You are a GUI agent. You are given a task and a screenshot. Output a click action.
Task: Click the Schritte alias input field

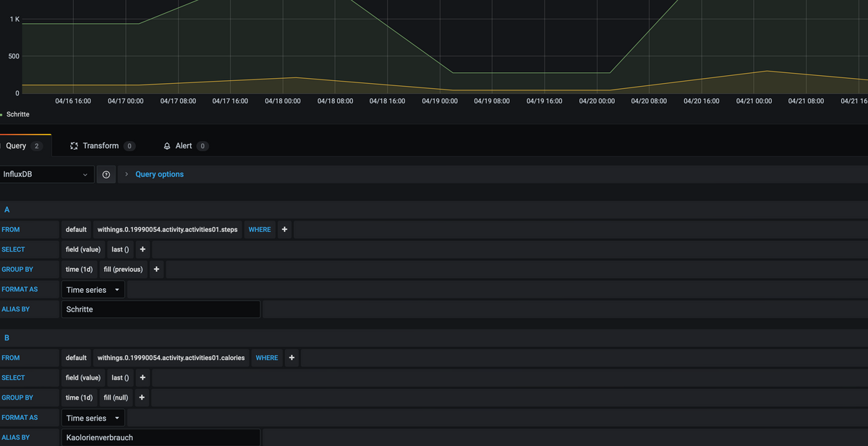(x=161, y=309)
